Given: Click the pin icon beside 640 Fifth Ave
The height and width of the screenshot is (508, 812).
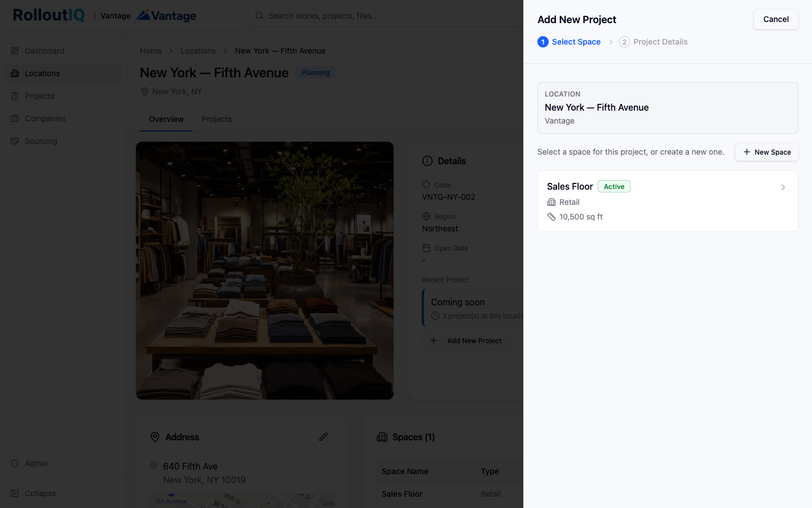Looking at the screenshot, I should tap(153, 466).
